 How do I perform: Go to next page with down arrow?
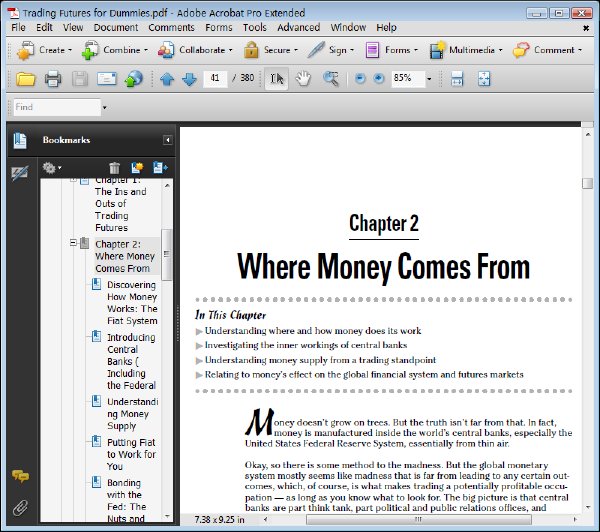point(189,79)
